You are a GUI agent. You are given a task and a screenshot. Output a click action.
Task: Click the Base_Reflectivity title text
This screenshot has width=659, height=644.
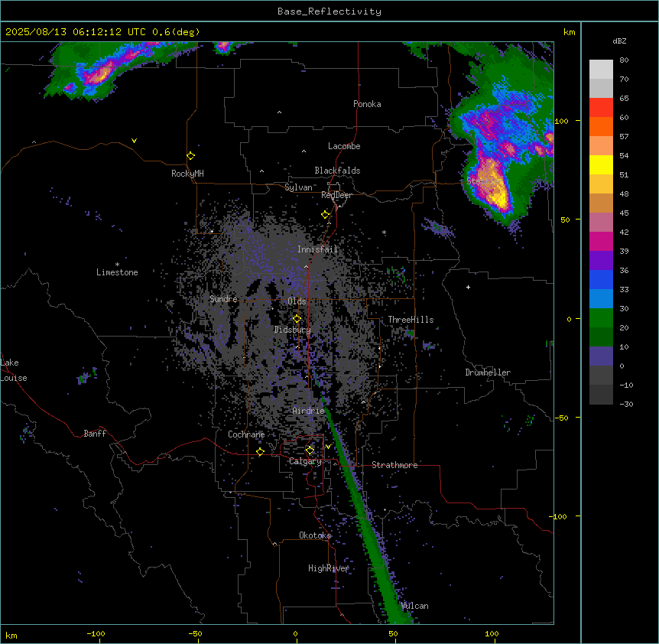point(329,11)
